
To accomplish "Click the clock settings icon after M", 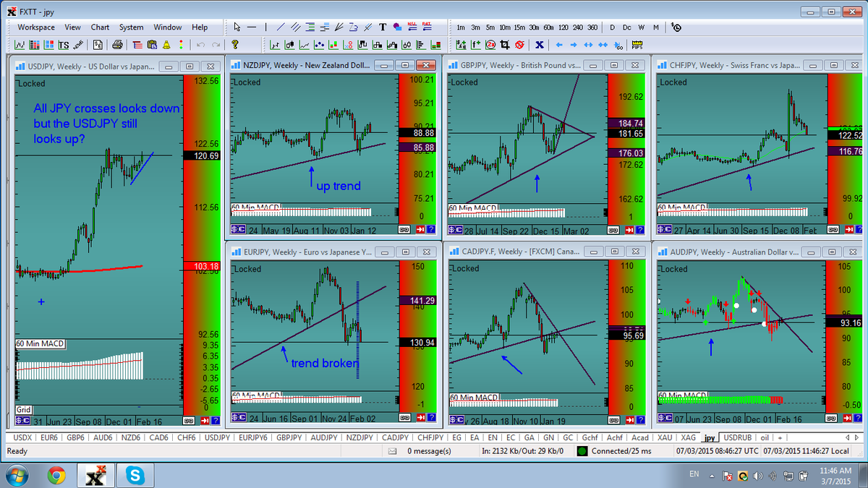I will tap(676, 27).
